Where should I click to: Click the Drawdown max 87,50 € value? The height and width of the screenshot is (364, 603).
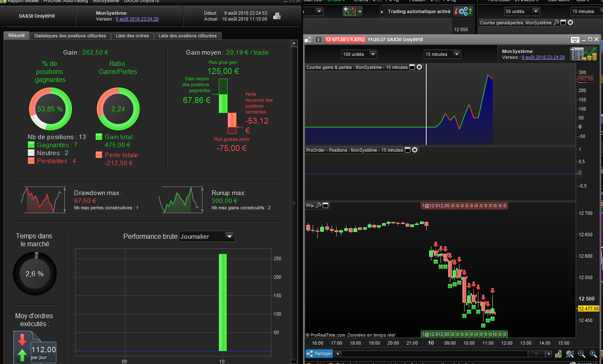point(85,201)
